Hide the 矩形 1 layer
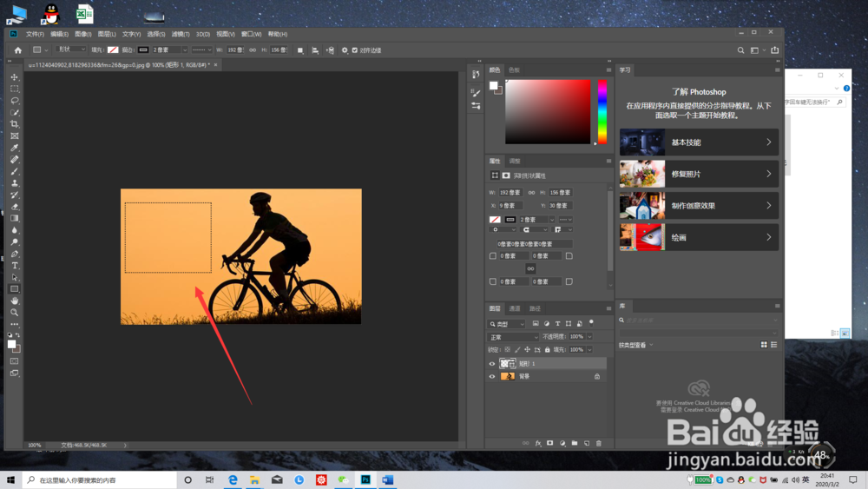The width and height of the screenshot is (868, 489). [491, 364]
